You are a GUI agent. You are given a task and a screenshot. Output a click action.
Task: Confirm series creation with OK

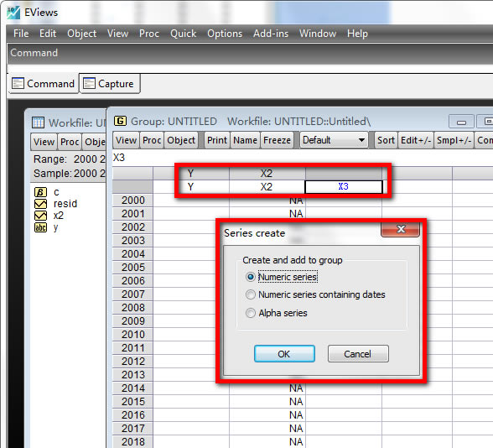tap(284, 354)
